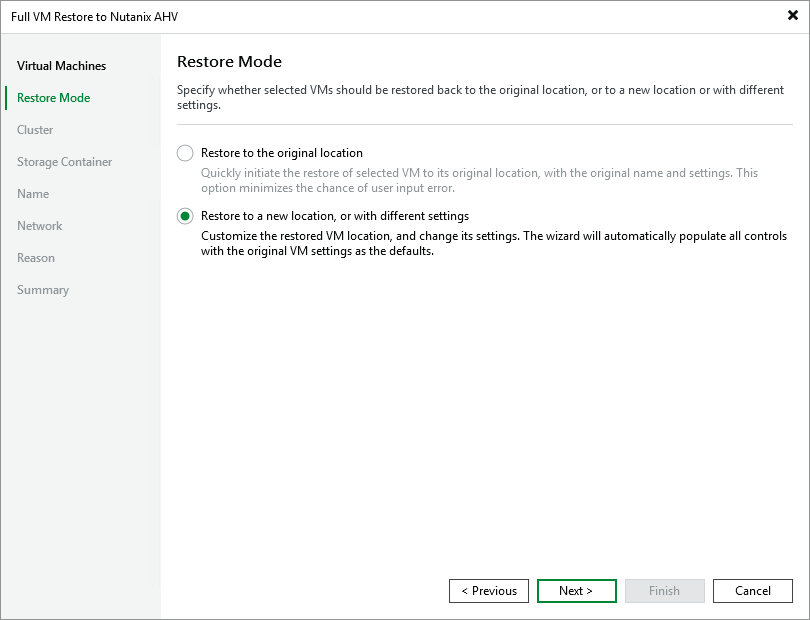The height and width of the screenshot is (620, 810).
Task: Go back to the Virtual Machines step
Action: (60, 65)
